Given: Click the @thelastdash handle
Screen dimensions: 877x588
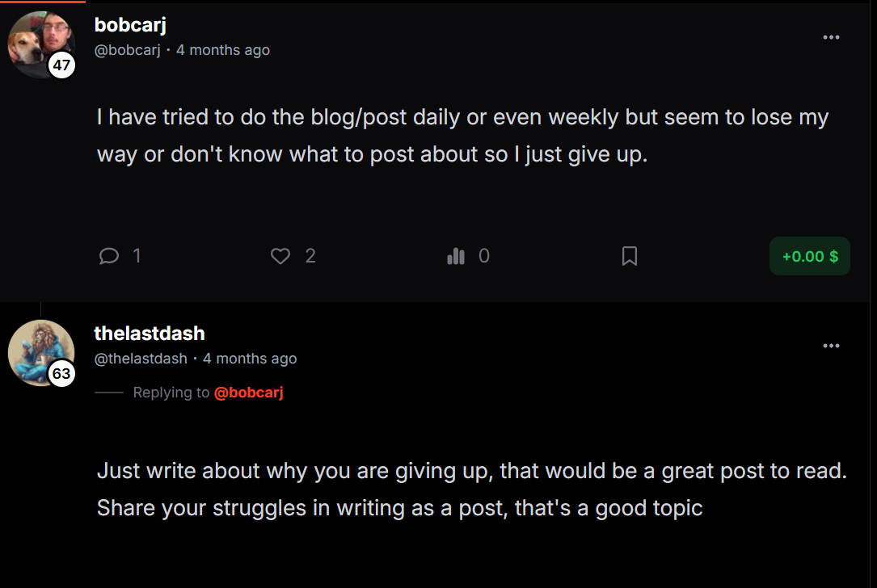Looking at the screenshot, I should click(141, 359).
